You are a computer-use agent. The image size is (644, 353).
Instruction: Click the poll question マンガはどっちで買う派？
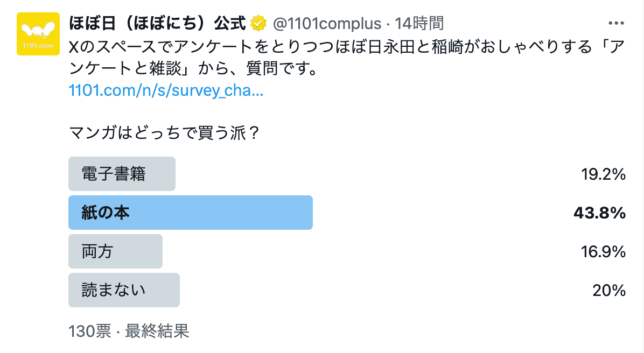pyautogui.click(x=165, y=132)
